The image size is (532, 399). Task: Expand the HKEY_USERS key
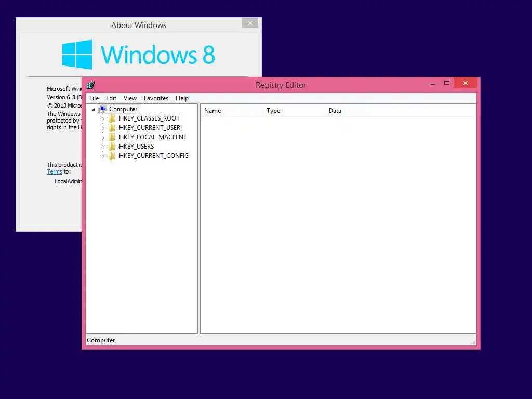coord(103,147)
